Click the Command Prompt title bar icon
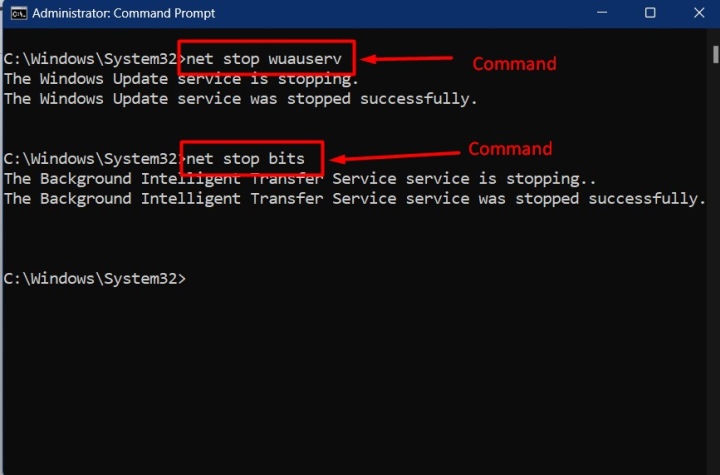 coord(16,14)
